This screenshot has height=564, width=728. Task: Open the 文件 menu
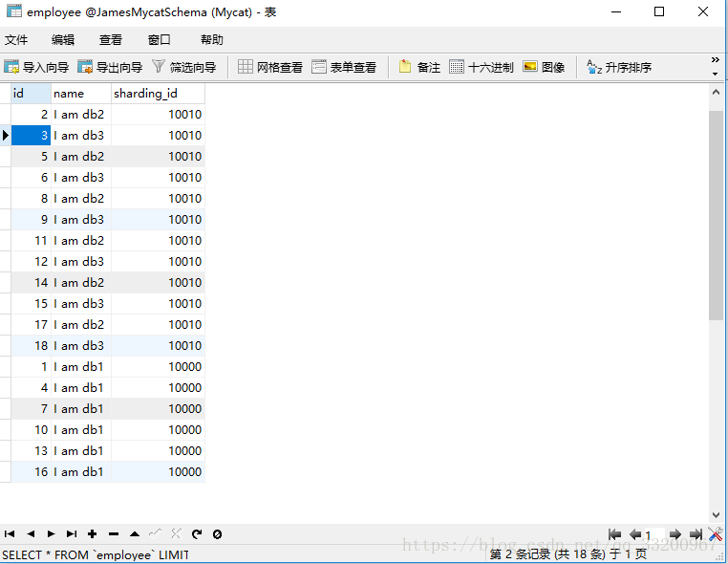pyautogui.click(x=16, y=40)
